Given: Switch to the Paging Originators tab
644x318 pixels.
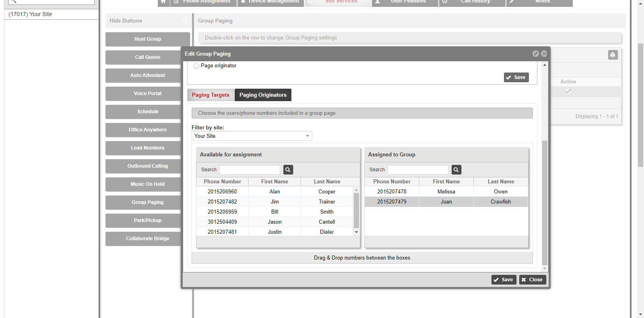Looking at the screenshot, I should coord(263,95).
